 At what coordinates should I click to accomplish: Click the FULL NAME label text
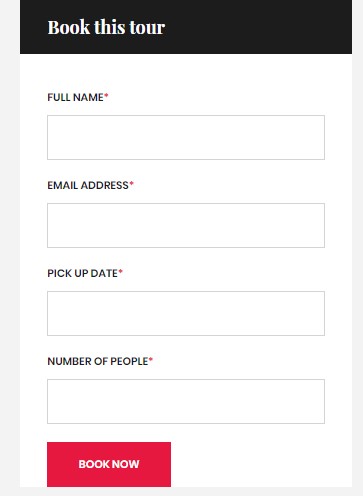click(75, 97)
